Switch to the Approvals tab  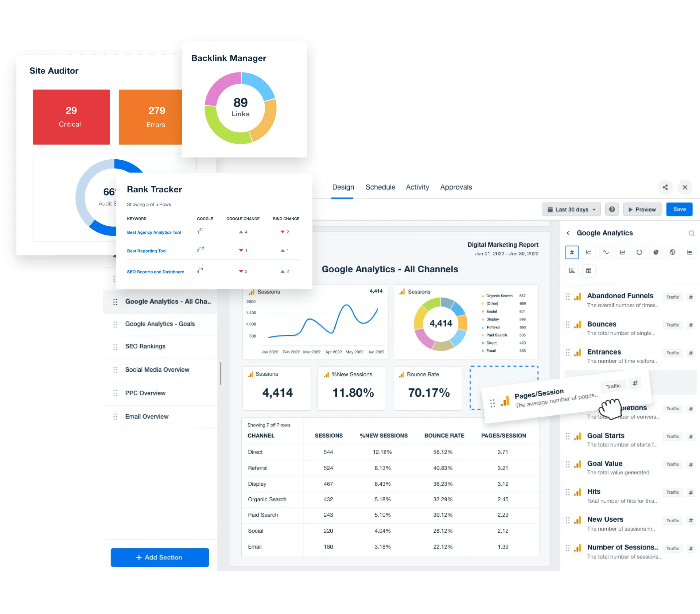(456, 187)
